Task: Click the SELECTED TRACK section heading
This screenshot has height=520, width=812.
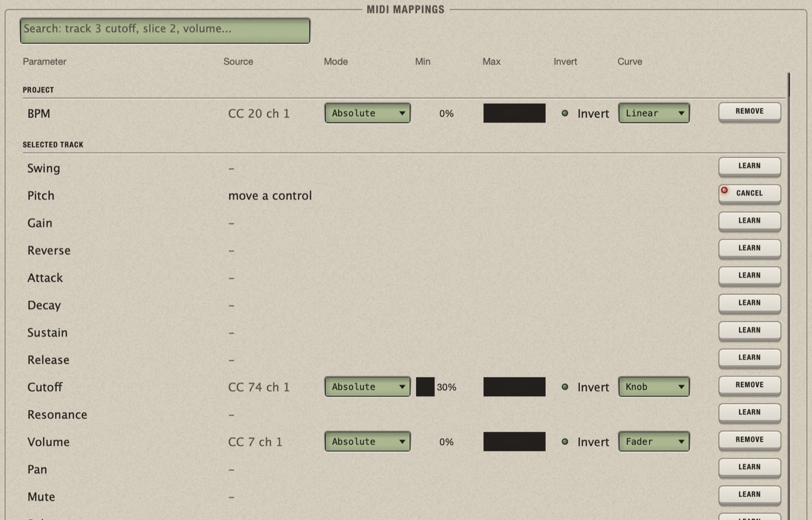Action: pyautogui.click(x=53, y=145)
